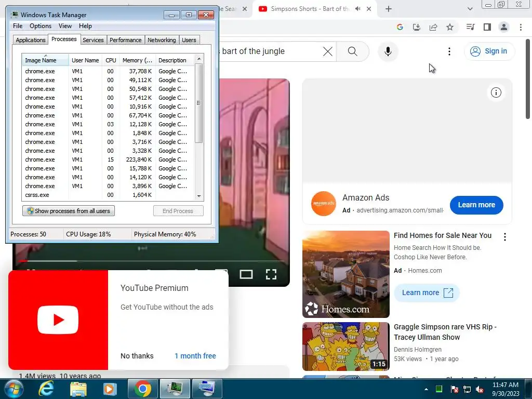Open Chrome media control icon
Image resolution: width=532 pixels, height=399 pixels.
pyautogui.click(x=470, y=27)
